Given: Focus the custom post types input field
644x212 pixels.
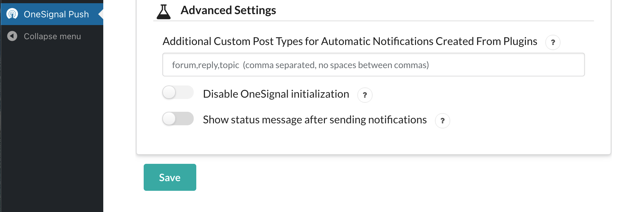Looking at the screenshot, I should click(373, 65).
